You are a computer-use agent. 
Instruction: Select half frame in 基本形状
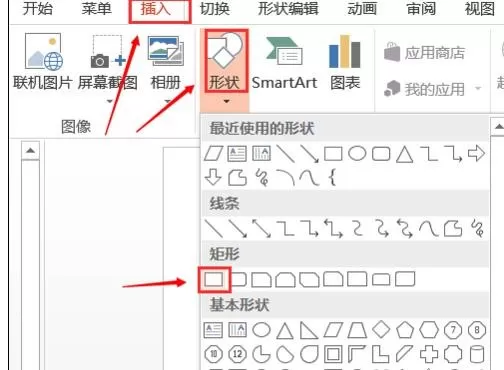(357, 354)
